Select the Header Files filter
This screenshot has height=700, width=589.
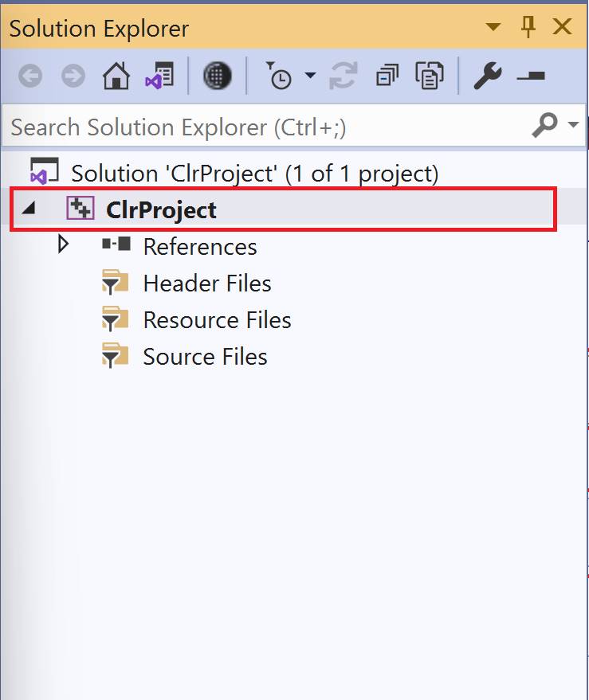click(206, 284)
